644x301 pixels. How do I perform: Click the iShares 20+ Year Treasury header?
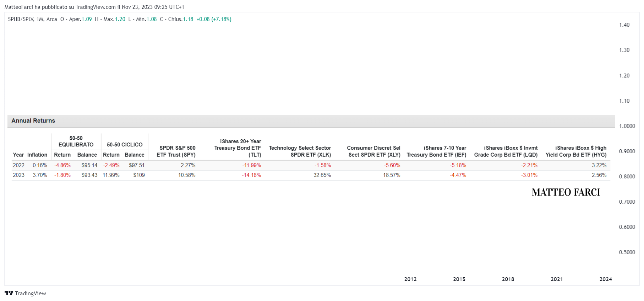click(x=238, y=148)
